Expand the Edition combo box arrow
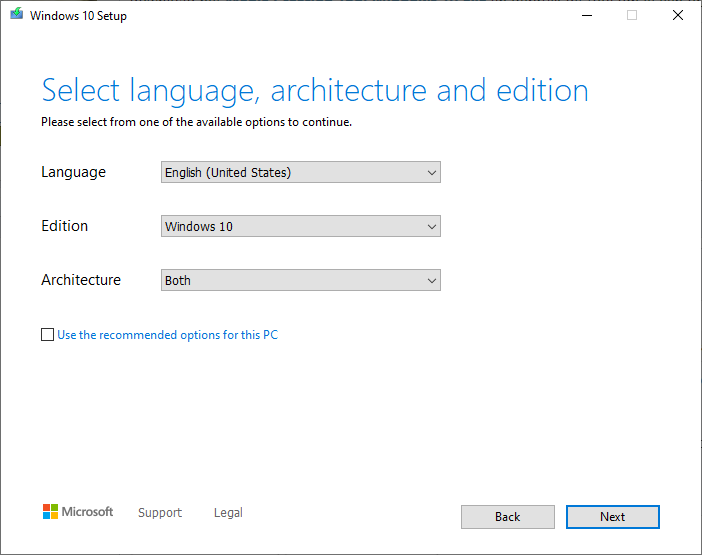The width and height of the screenshot is (702, 555). 431,227
